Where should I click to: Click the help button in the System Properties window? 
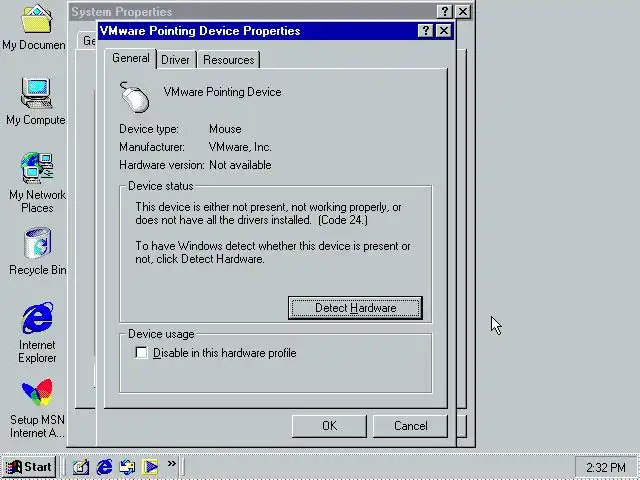[445, 11]
